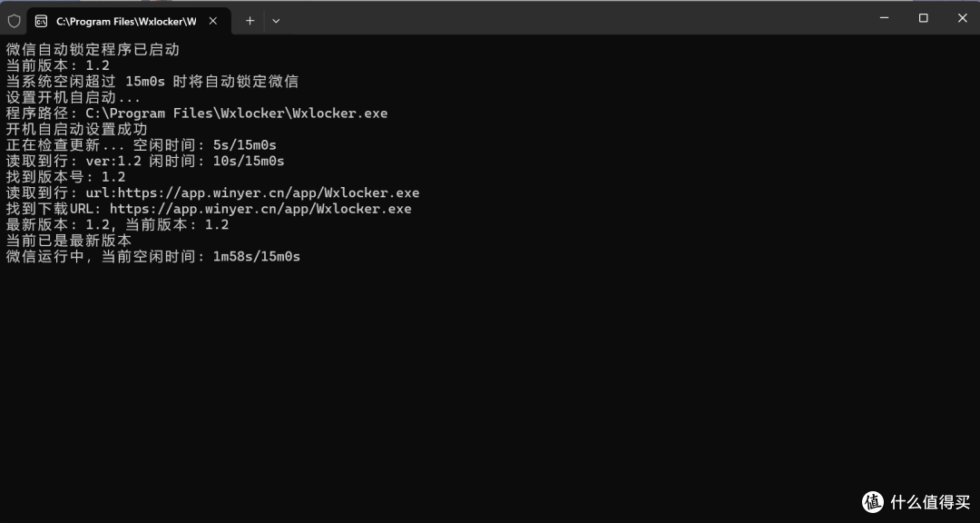Click the program path 'C:\Program Files\Wxlocker\Wxlocker.exe'
Image resolution: width=980 pixels, height=523 pixels.
pyautogui.click(x=236, y=113)
